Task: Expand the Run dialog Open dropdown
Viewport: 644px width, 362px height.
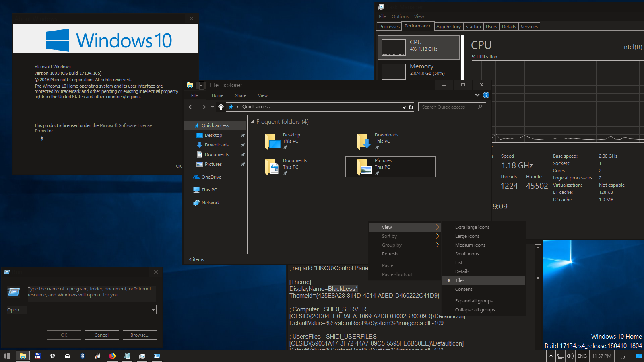Action: tap(153, 310)
